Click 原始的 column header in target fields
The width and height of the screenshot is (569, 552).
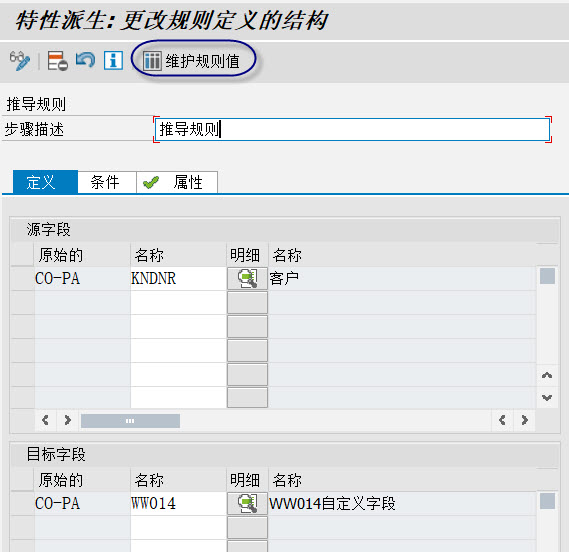pyautogui.click(x=82, y=480)
